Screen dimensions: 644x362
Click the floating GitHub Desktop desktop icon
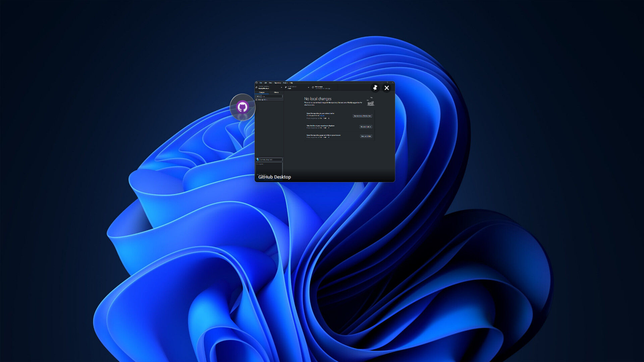click(x=243, y=107)
